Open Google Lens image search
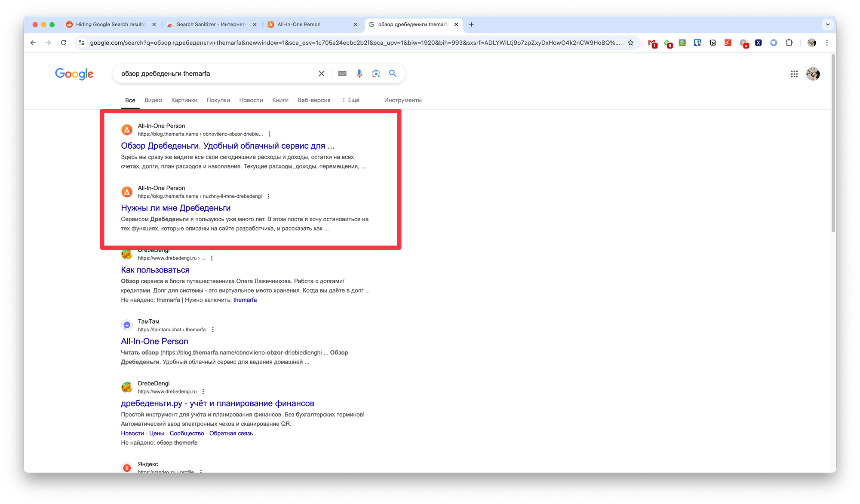The height and width of the screenshot is (504, 860). [376, 73]
